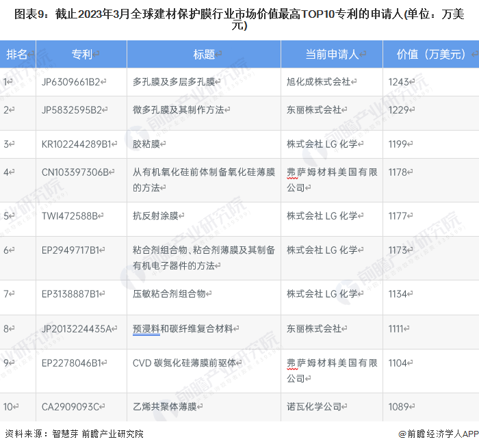Image resolution: width=479 pixels, height=448 pixels.
Task: Click 株式会社 LG 化学 in row 5
Action: tap(322, 216)
